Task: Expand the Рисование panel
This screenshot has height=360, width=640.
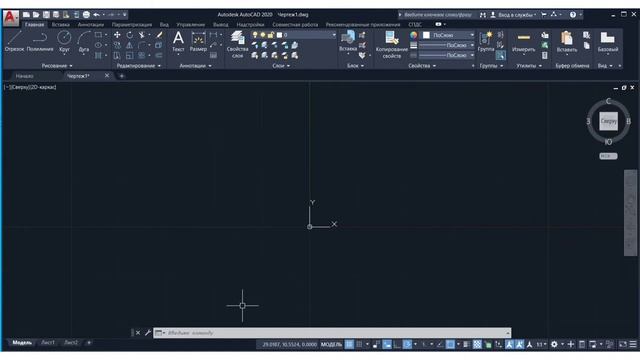Action: [x=57, y=66]
